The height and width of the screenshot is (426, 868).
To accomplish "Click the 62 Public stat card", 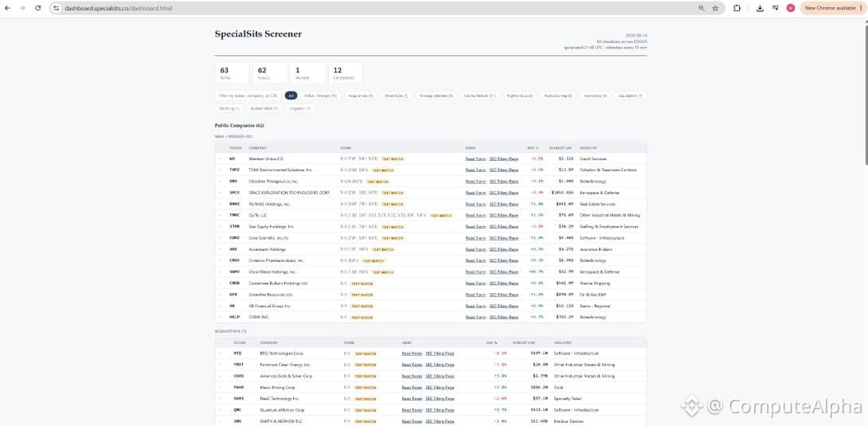I will click(270, 72).
